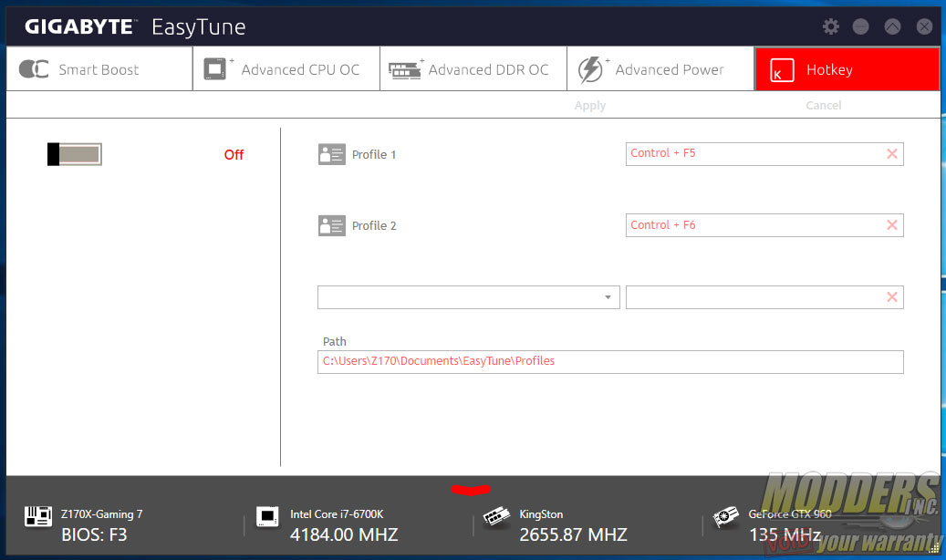Minimize the EasyTune window

(861, 26)
